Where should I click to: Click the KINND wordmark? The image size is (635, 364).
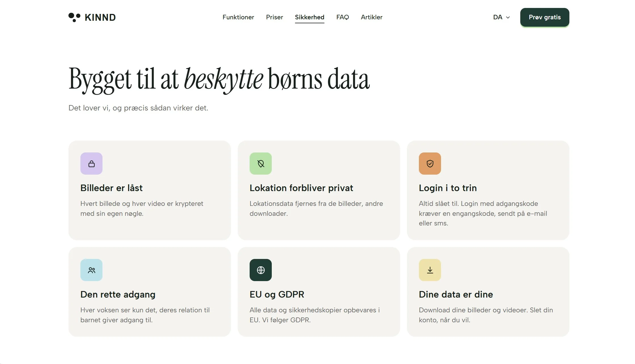[x=100, y=18]
